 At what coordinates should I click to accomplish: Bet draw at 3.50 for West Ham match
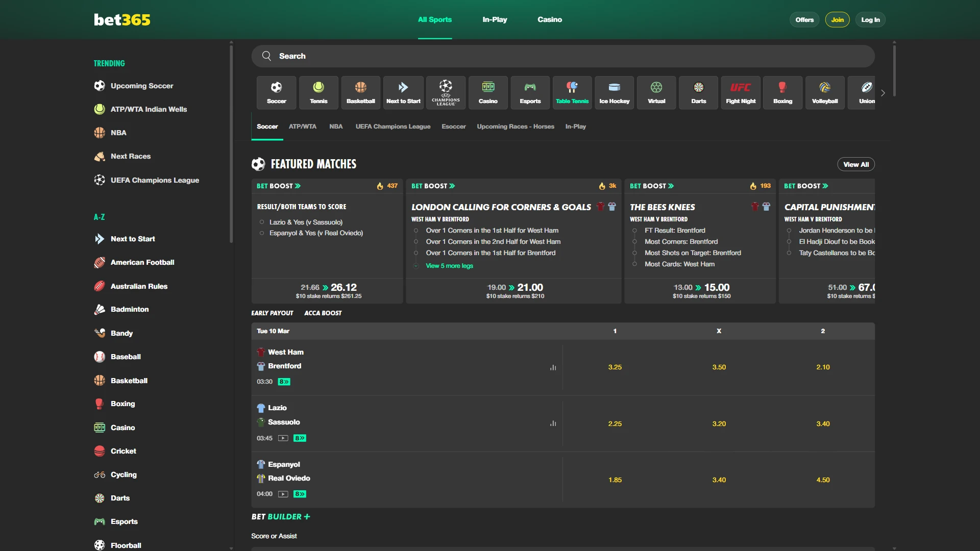(x=719, y=367)
